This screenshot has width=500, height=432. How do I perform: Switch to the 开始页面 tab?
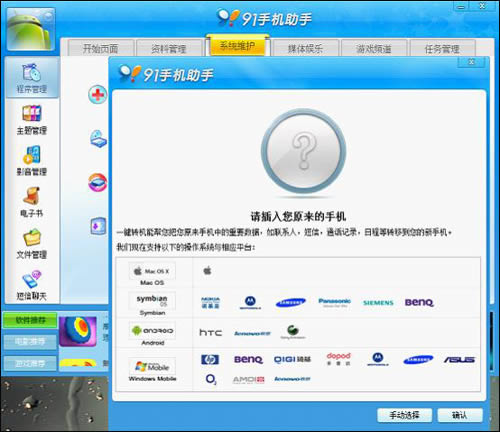(101, 48)
